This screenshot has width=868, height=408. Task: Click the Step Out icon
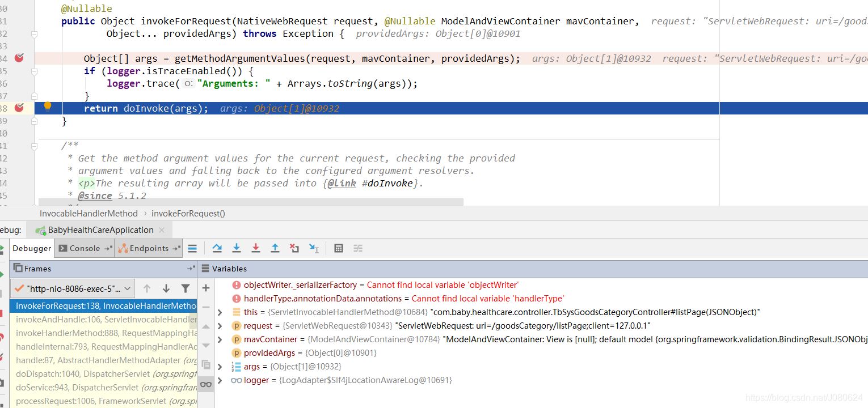click(275, 248)
